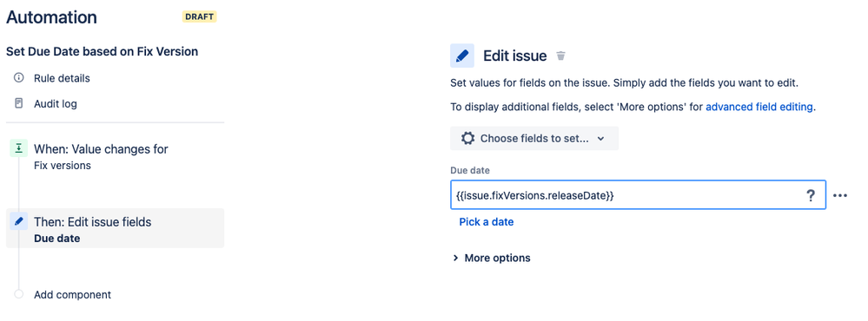Click the trash icon beside Edit issue
The image size is (868, 321).
coord(560,56)
